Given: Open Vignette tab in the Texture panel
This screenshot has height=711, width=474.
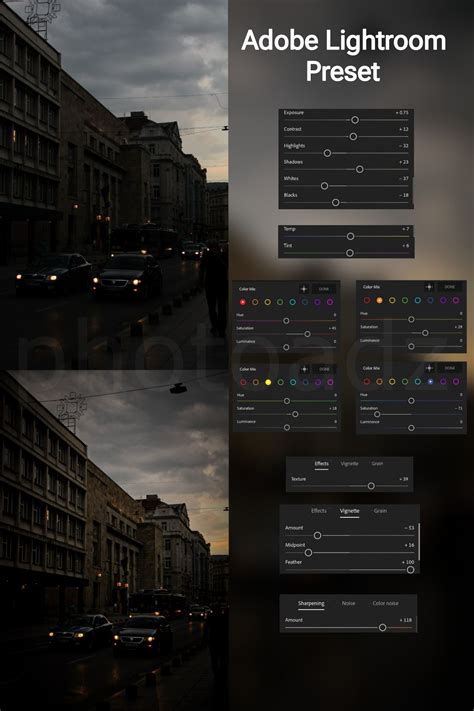Looking at the screenshot, I should coord(349,463).
